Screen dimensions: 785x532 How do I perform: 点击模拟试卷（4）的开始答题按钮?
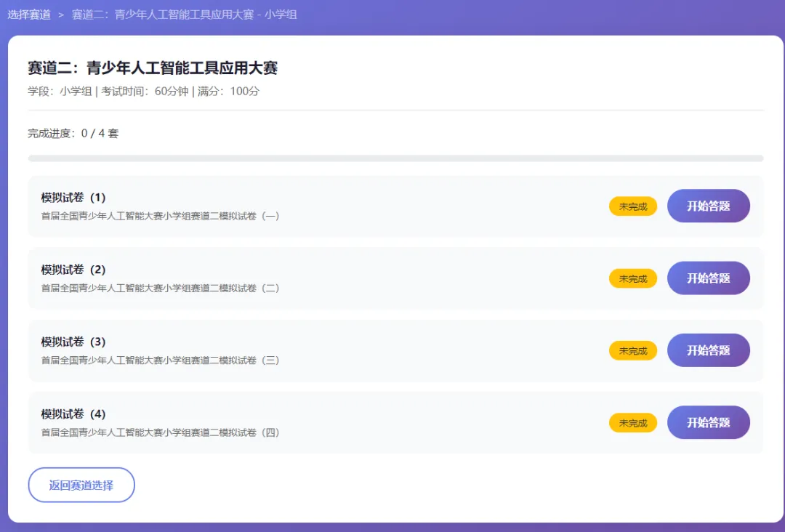pyautogui.click(x=708, y=422)
